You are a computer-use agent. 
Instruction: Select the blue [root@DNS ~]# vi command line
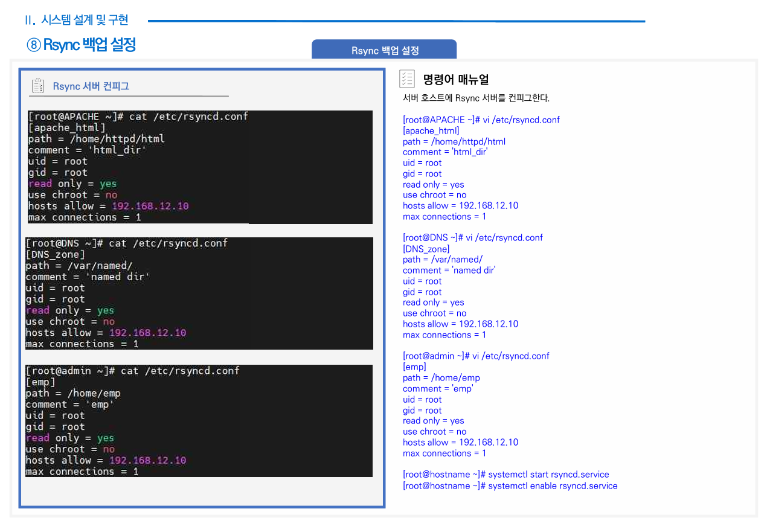coord(472,237)
